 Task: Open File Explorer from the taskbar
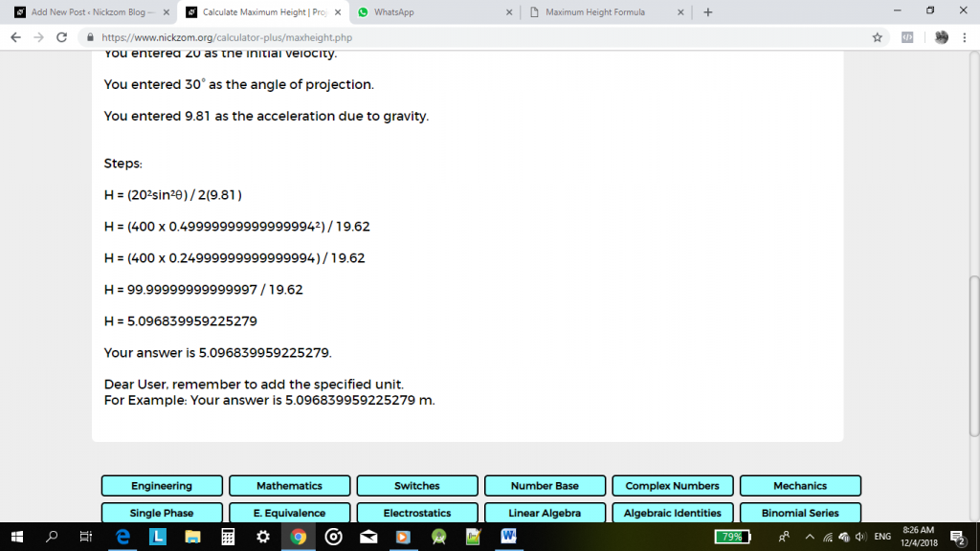click(x=192, y=537)
